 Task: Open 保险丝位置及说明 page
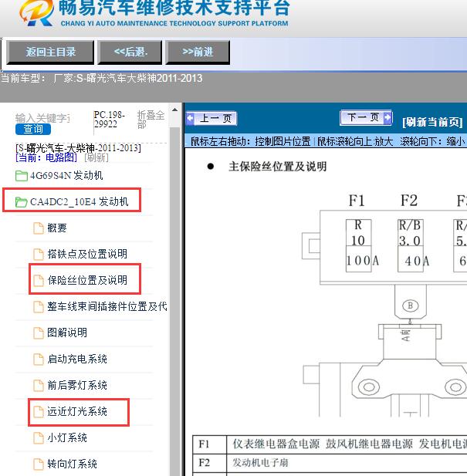(87, 280)
